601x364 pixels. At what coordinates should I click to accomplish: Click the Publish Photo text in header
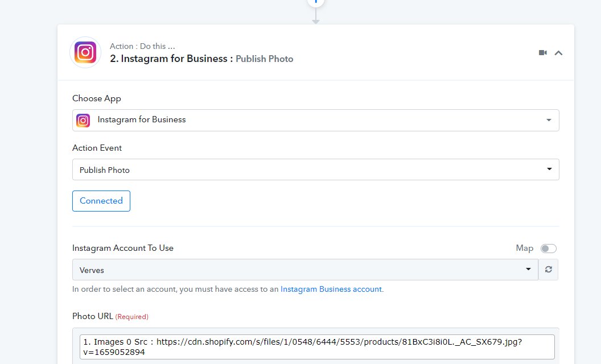coord(265,59)
